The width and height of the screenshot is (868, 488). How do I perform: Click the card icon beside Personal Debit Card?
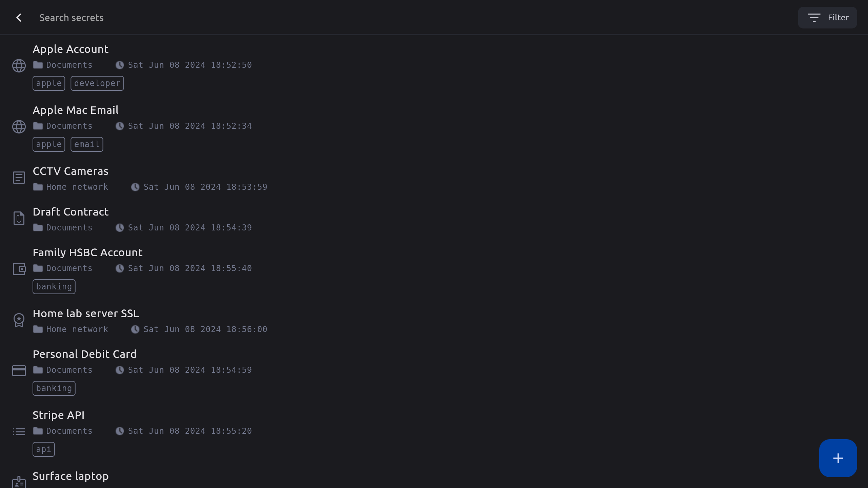(x=19, y=370)
